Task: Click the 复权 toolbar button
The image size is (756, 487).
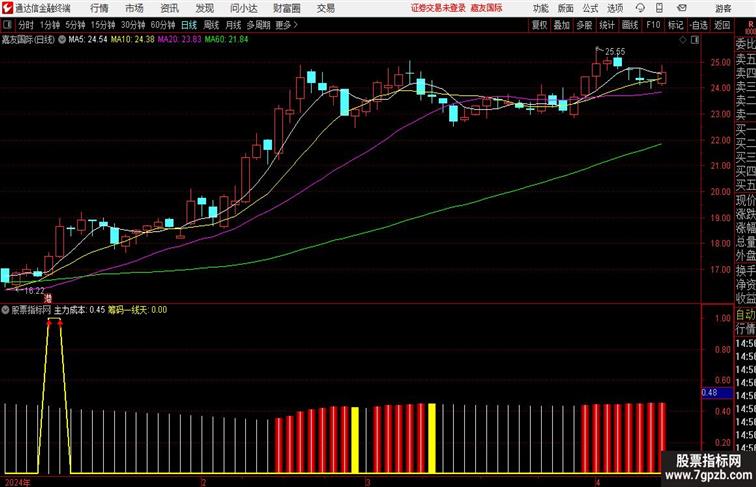Action: pyautogui.click(x=539, y=25)
